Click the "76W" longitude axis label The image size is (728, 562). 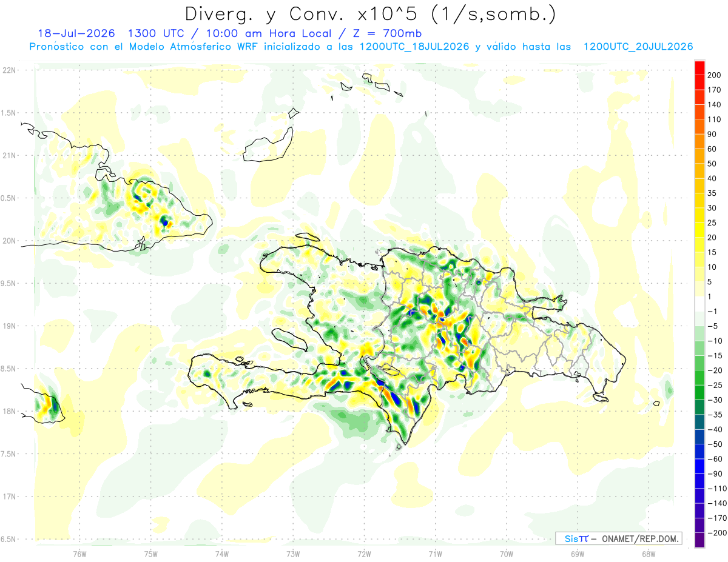pyautogui.click(x=79, y=553)
